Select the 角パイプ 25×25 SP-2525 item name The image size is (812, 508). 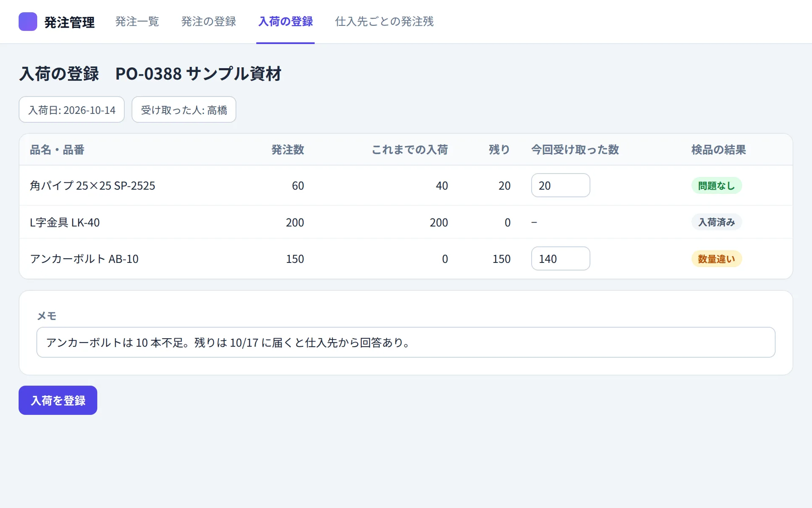[x=93, y=185]
